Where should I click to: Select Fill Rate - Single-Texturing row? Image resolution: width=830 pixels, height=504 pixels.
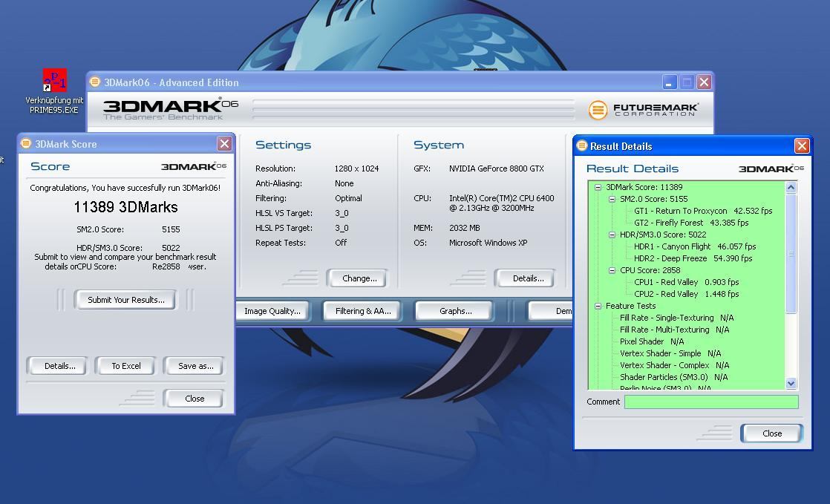tap(676, 318)
